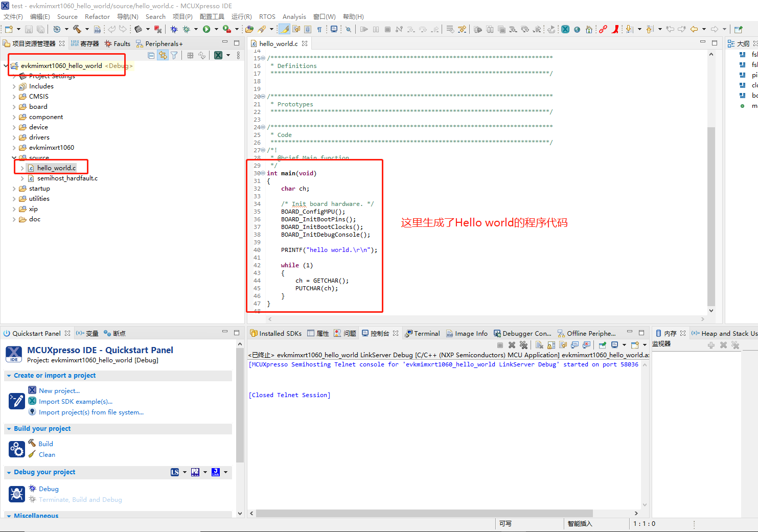The width and height of the screenshot is (758, 532).
Task: Click New project... link
Action: tap(59, 391)
